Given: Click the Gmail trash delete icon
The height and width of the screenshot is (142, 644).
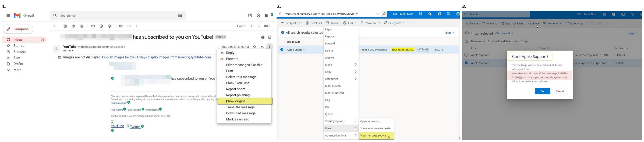Looking at the screenshot, I should tap(82, 26).
